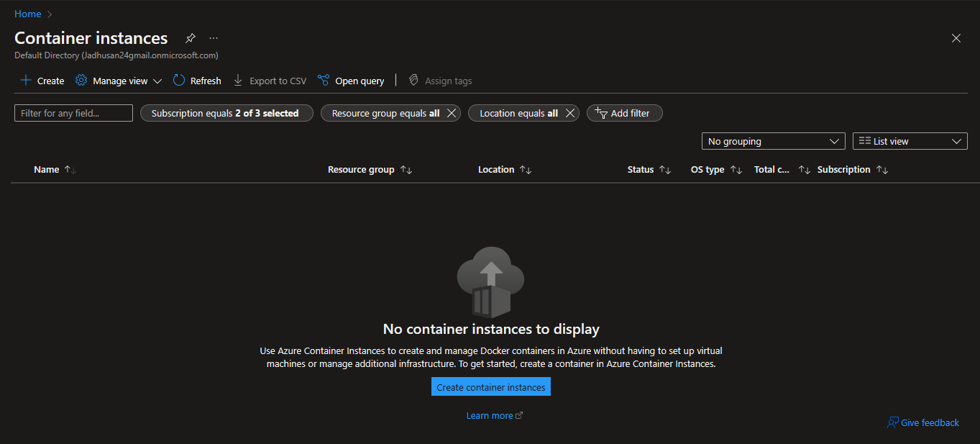
Task: Navigate to Home via breadcrumb
Action: point(27,13)
